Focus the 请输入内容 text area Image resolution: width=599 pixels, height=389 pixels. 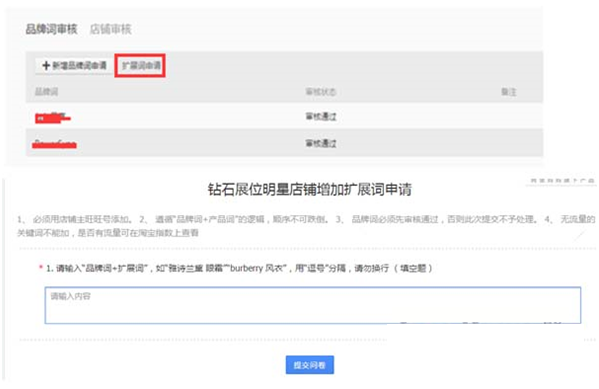(x=313, y=305)
